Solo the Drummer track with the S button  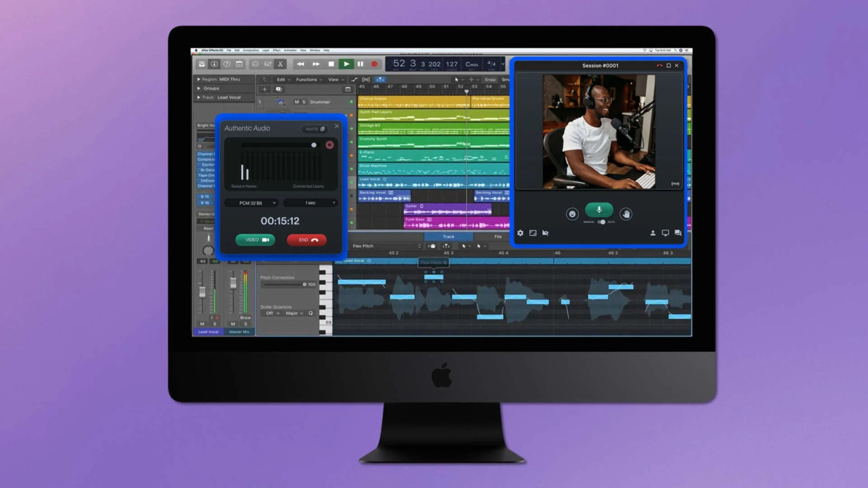click(305, 102)
